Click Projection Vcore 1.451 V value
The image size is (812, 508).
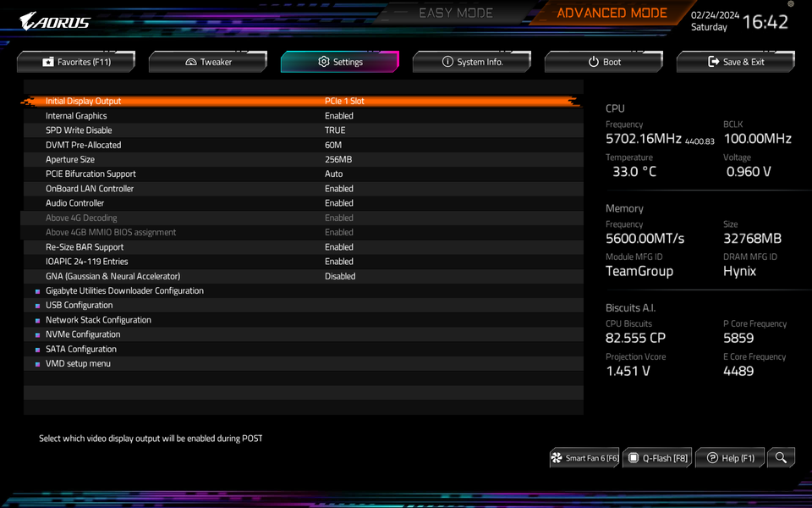pyautogui.click(x=628, y=371)
